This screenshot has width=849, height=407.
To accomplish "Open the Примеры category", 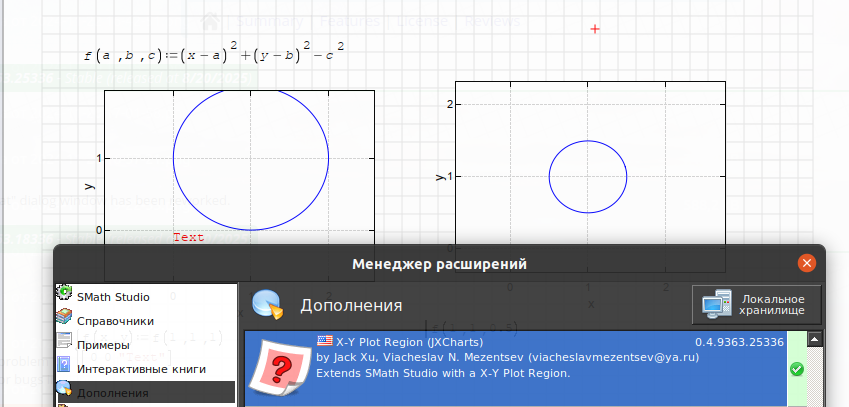I will coord(103,345).
